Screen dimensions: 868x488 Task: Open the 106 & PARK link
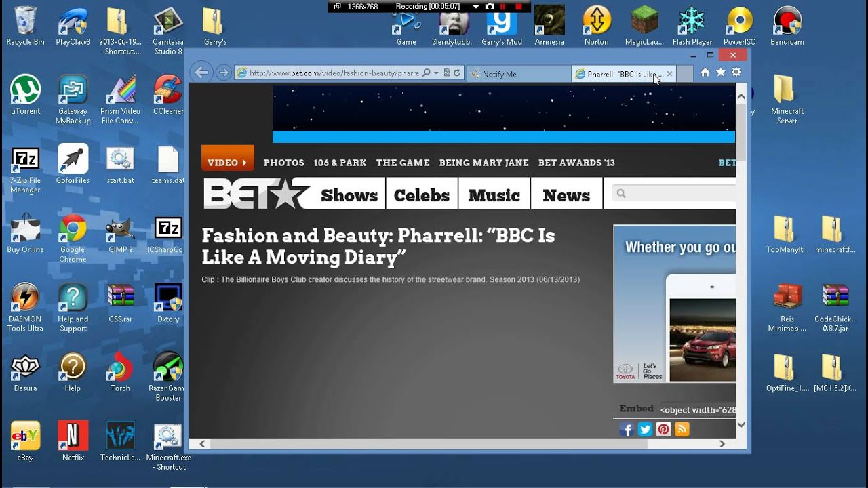pos(340,163)
